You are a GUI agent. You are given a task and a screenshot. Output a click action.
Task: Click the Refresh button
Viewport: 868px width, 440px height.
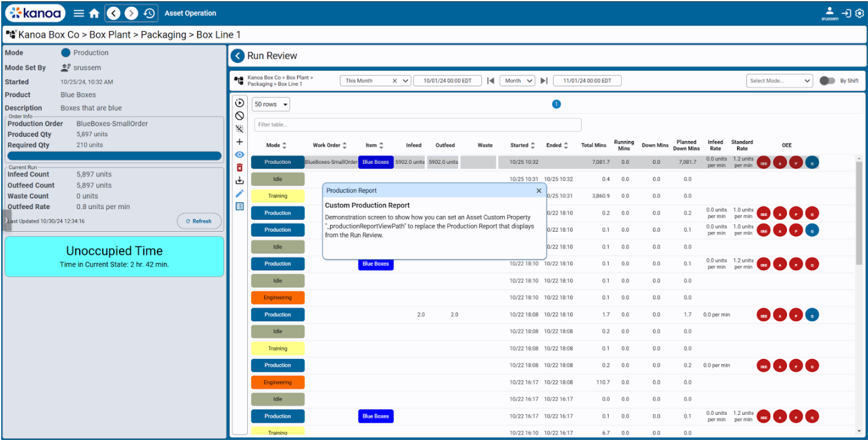click(199, 221)
